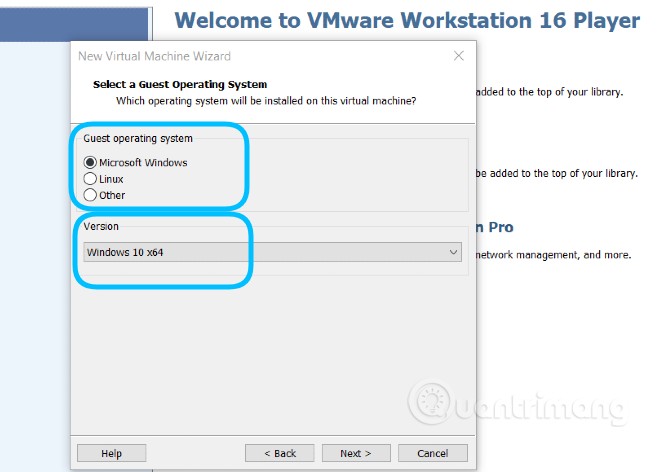Click the 'Which operating system will be installed' text
The image size is (660, 472).
point(266,101)
